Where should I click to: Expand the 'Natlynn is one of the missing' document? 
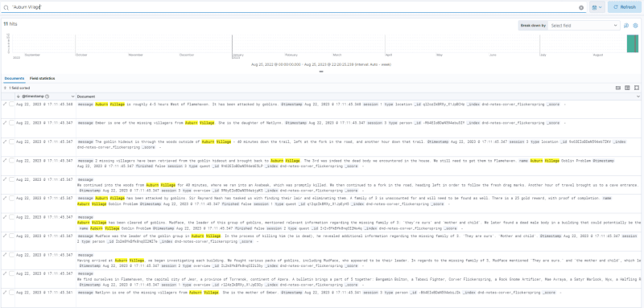[5, 293]
